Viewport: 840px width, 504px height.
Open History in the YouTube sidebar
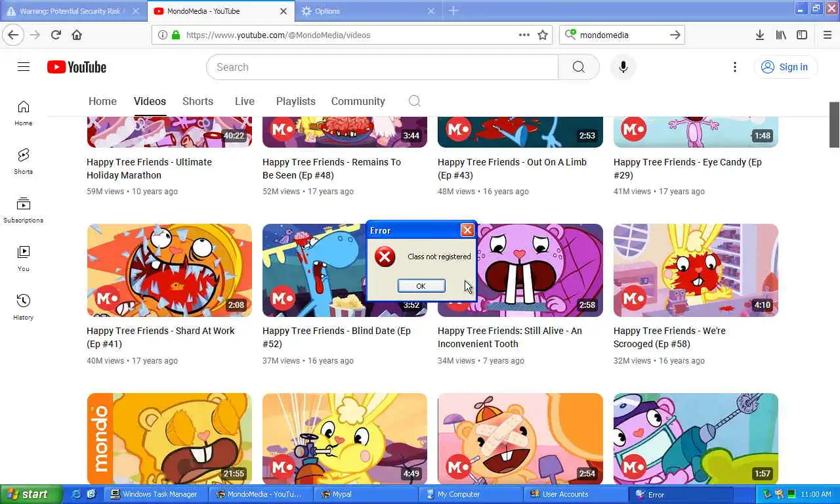[x=24, y=307]
